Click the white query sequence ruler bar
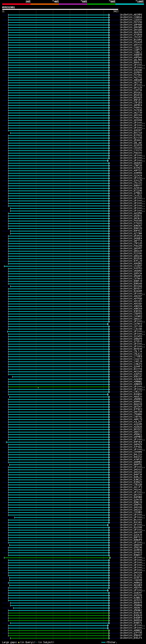This screenshot has width=146, height=644. 60,9
